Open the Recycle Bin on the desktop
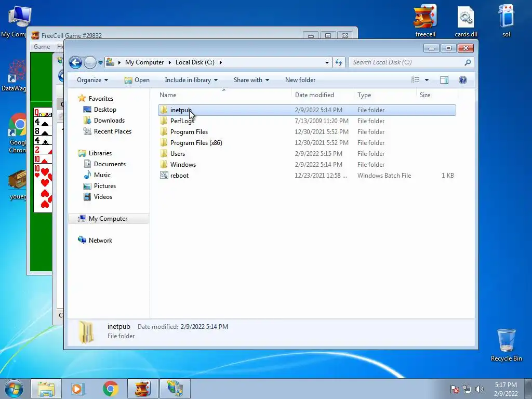 point(506,345)
